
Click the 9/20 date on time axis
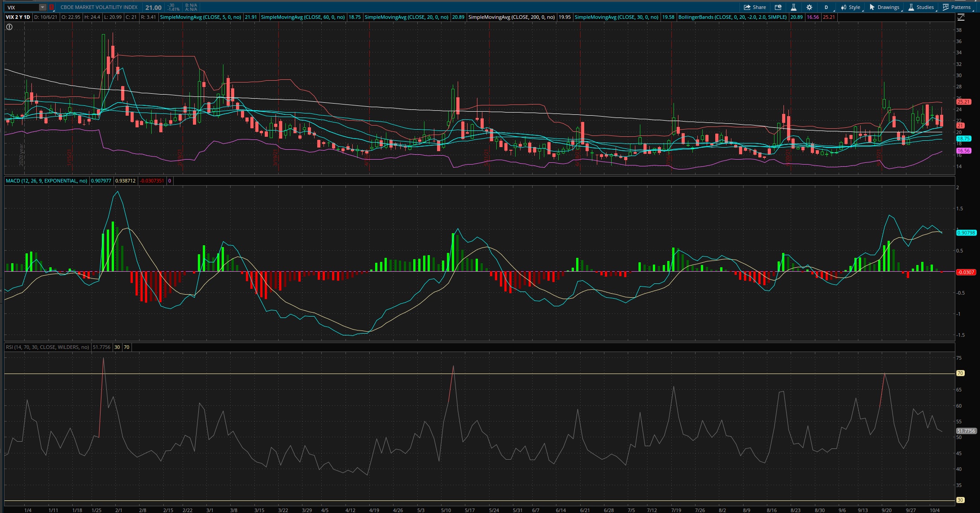tap(886, 510)
